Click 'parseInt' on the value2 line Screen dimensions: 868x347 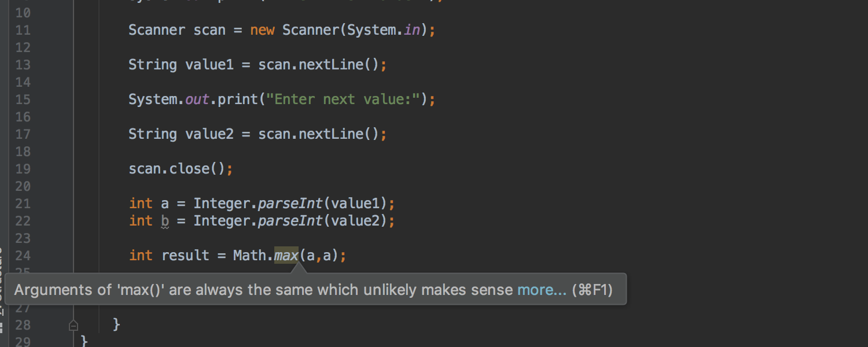[x=290, y=221]
